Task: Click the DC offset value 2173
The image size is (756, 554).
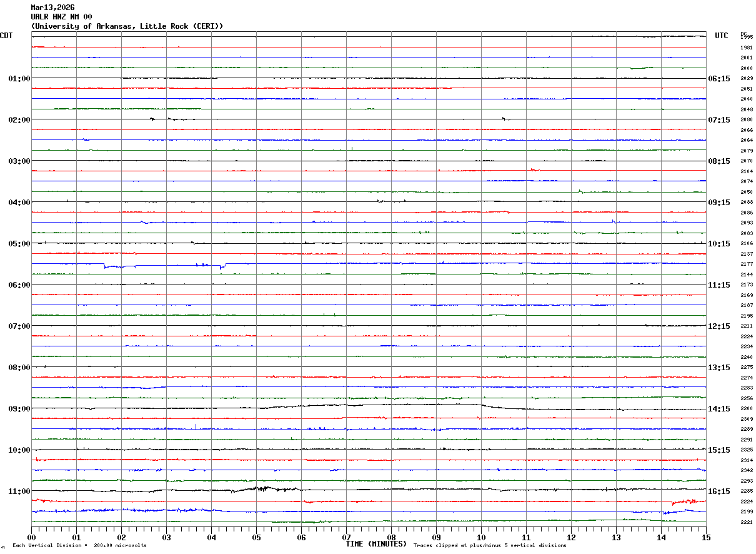Action: tap(747, 285)
